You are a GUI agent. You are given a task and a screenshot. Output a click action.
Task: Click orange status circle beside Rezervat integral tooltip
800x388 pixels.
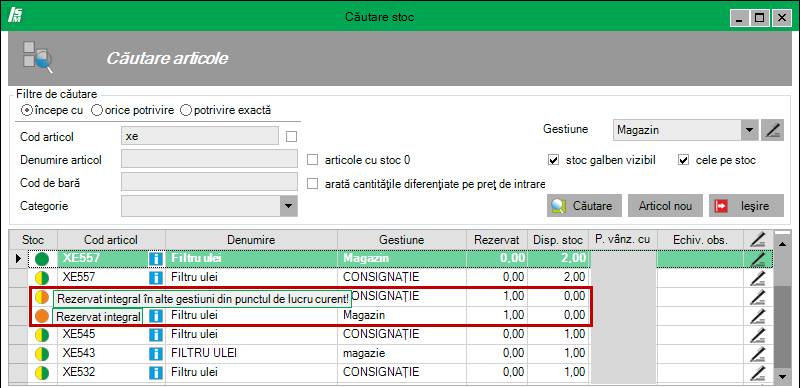tap(42, 316)
